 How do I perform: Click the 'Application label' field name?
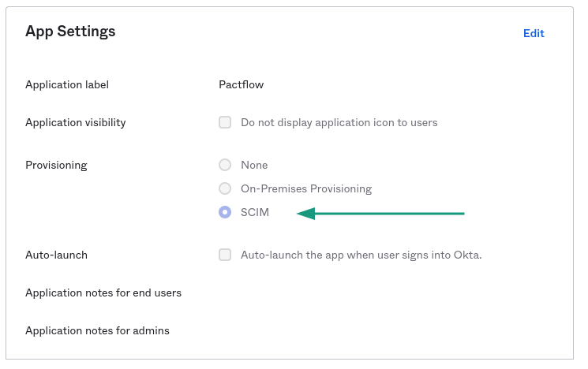pyautogui.click(x=67, y=84)
